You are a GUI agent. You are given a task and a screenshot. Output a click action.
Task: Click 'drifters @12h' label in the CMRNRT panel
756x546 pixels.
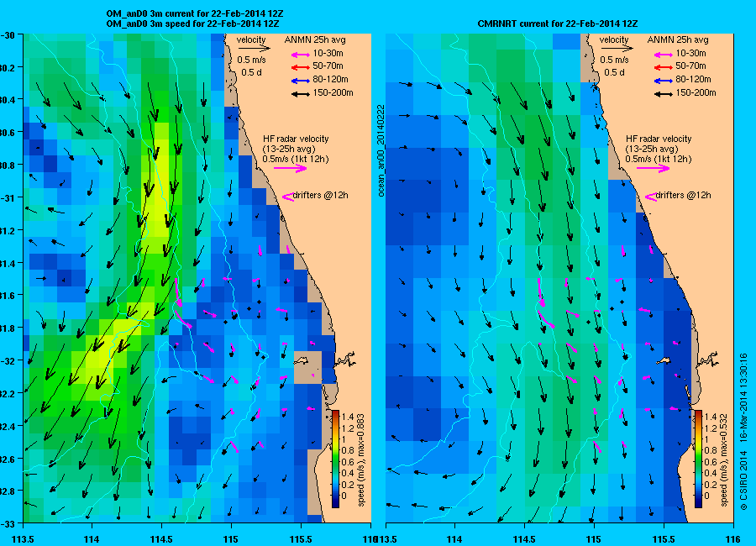point(684,196)
